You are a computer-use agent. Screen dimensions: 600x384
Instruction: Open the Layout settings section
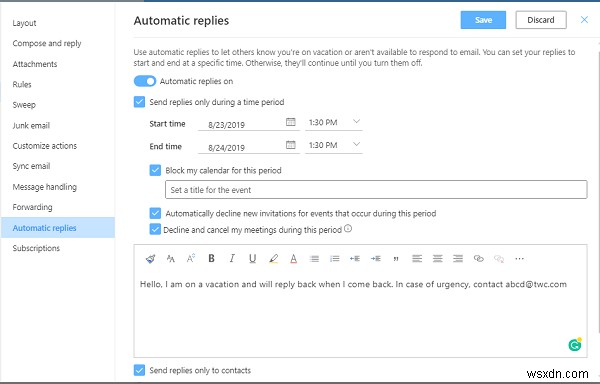[24, 23]
